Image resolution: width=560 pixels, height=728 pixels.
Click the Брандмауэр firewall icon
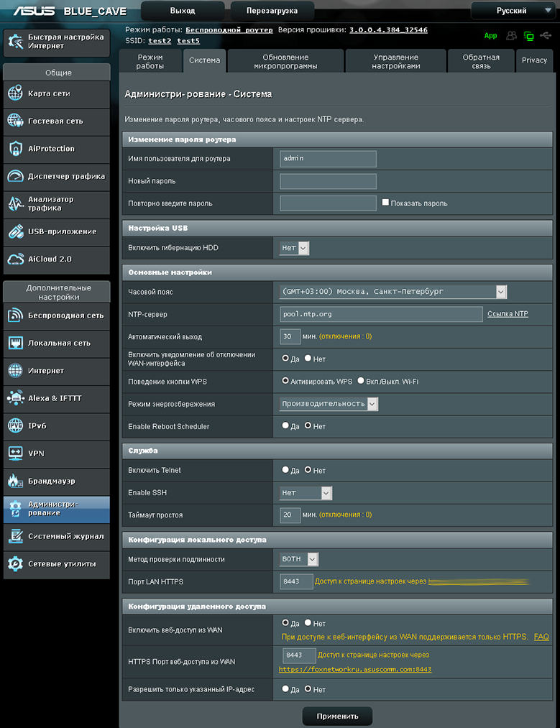(x=15, y=481)
